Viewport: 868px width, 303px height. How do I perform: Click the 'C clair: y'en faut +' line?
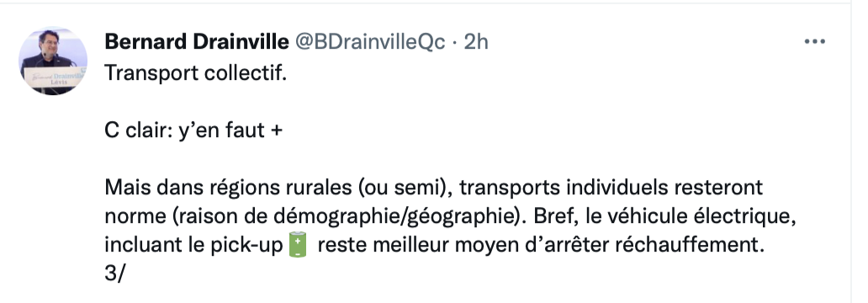(x=193, y=130)
